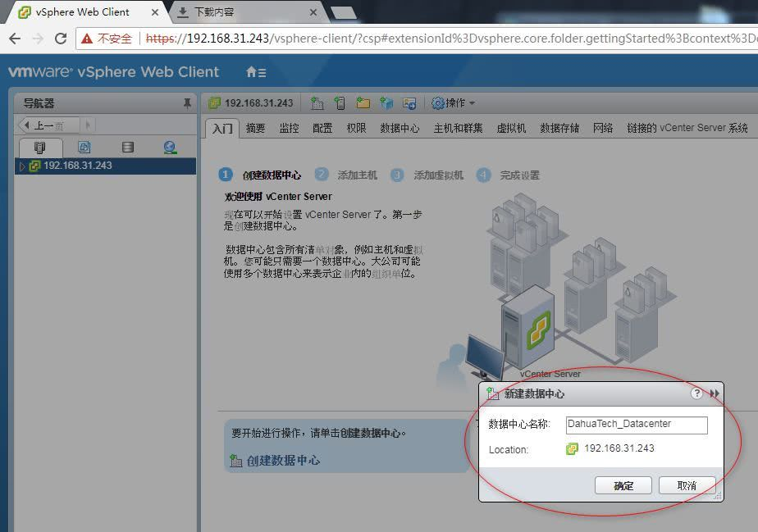Collapse the 新建数据中心 dialog with double arrows
The width and height of the screenshot is (758, 532).
pos(715,393)
